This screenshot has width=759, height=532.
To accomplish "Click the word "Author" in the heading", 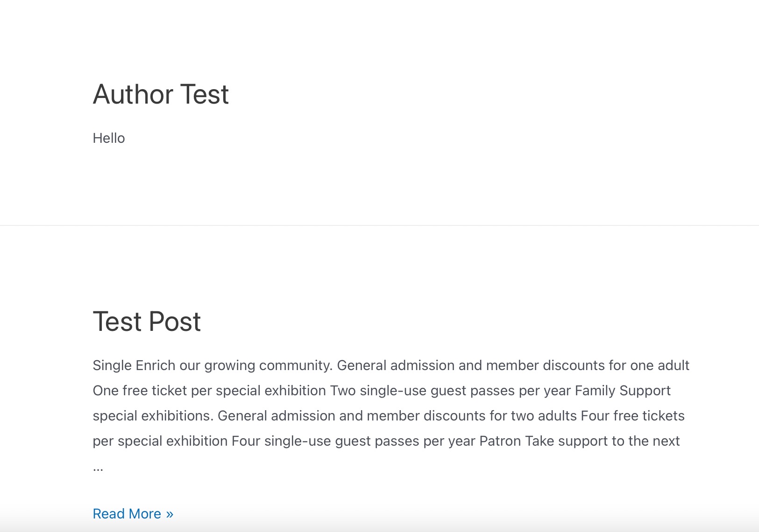I will click(133, 94).
